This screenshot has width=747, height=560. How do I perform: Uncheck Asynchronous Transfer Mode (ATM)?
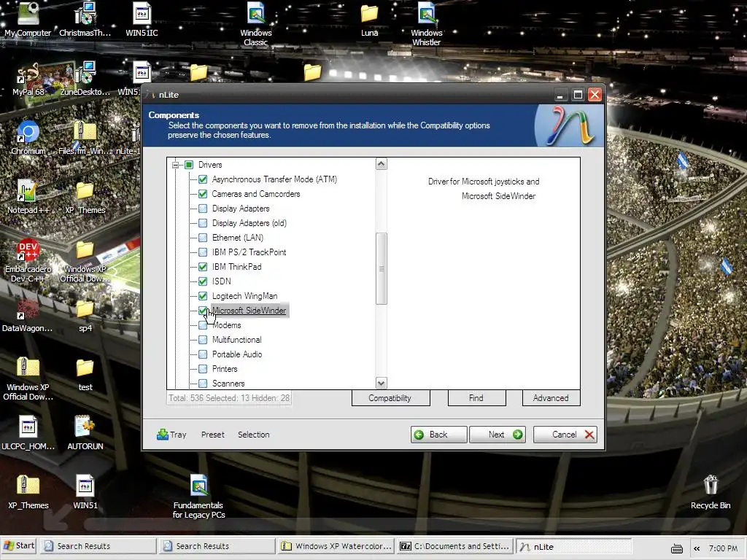[x=203, y=179]
